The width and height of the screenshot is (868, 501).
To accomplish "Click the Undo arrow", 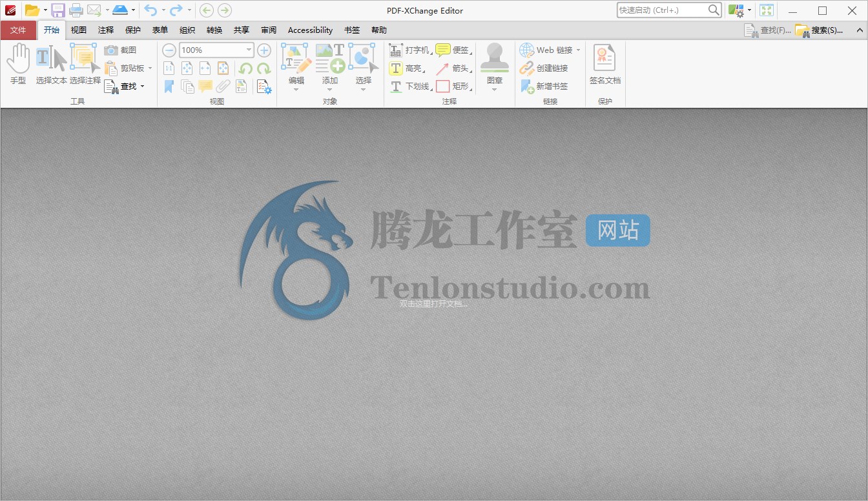I will (x=150, y=10).
